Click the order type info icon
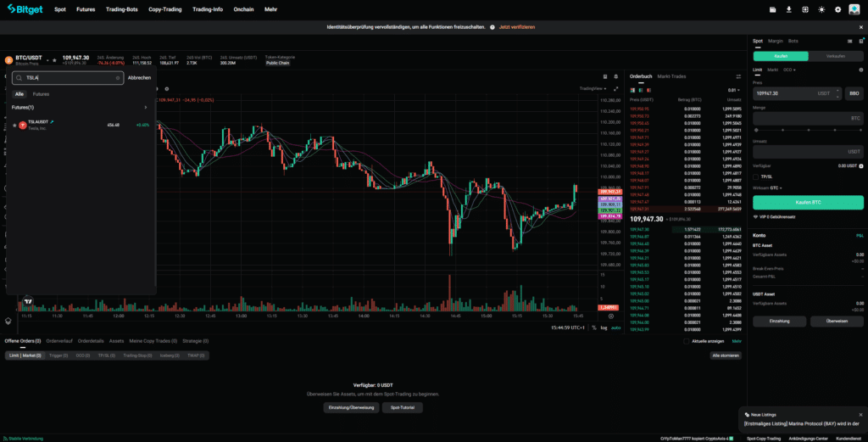The image size is (868, 442). [x=861, y=70]
